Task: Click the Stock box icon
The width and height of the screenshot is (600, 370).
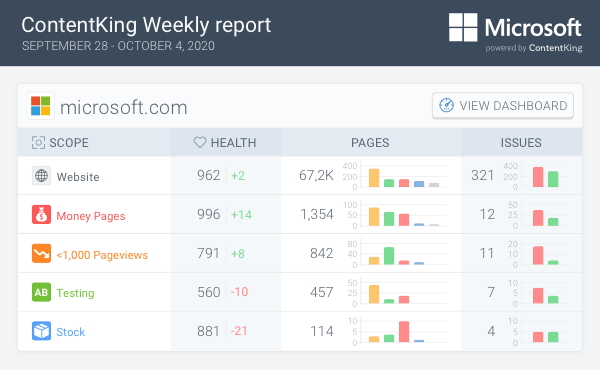Action: [x=41, y=331]
